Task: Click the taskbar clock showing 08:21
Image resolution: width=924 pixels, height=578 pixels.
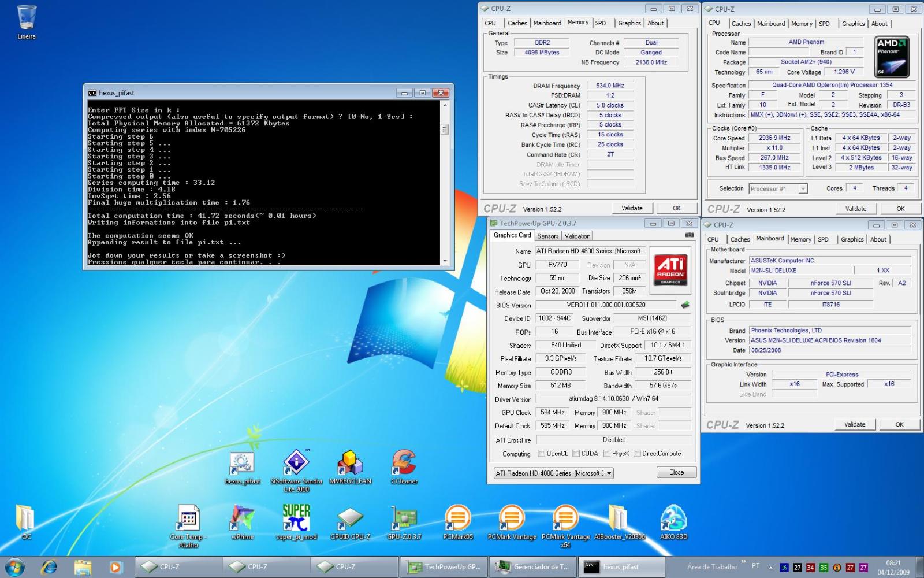Action: coord(893,567)
